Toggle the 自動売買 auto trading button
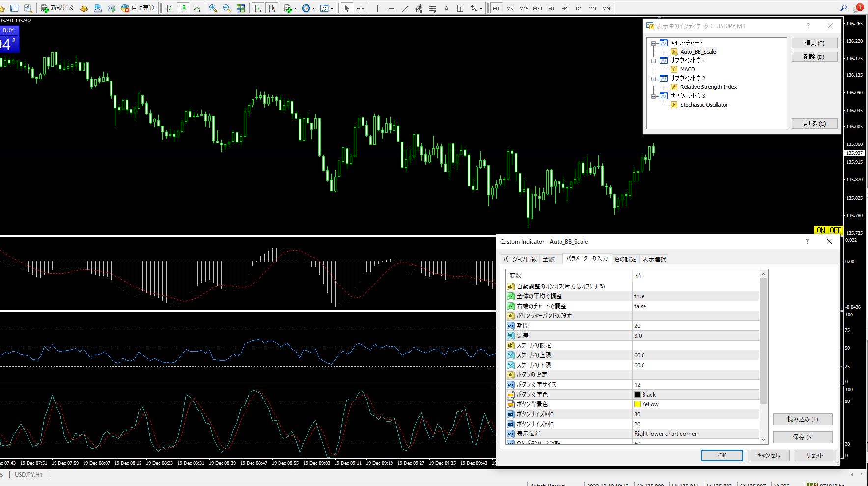 138,8
